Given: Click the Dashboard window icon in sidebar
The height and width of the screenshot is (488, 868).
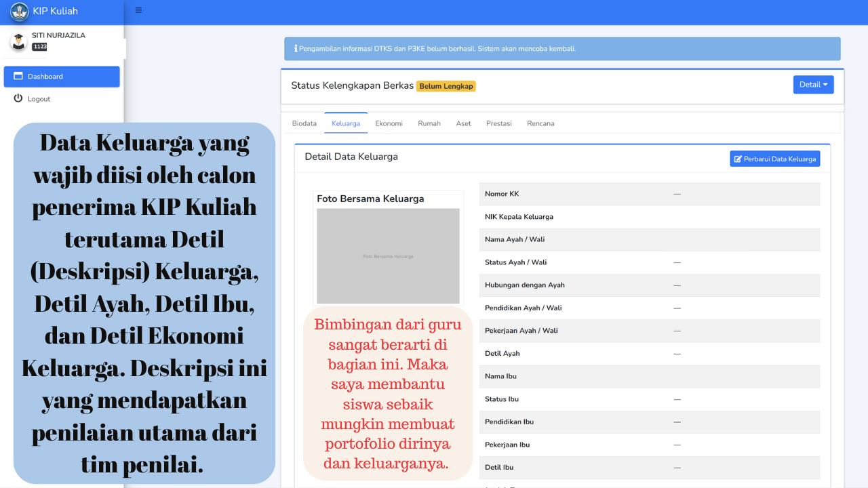Looking at the screenshot, I should point(18,77).
